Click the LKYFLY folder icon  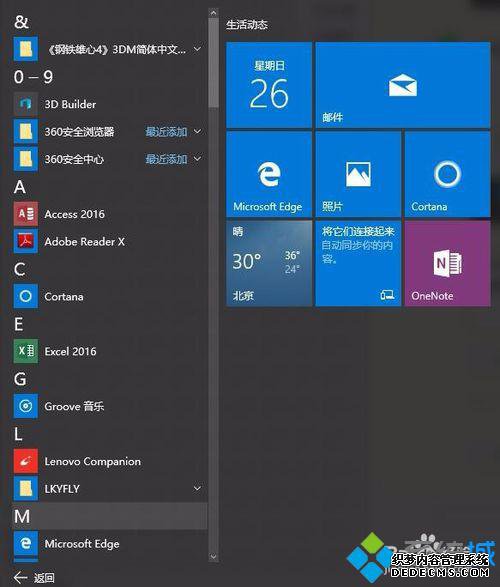coord(25,489)
